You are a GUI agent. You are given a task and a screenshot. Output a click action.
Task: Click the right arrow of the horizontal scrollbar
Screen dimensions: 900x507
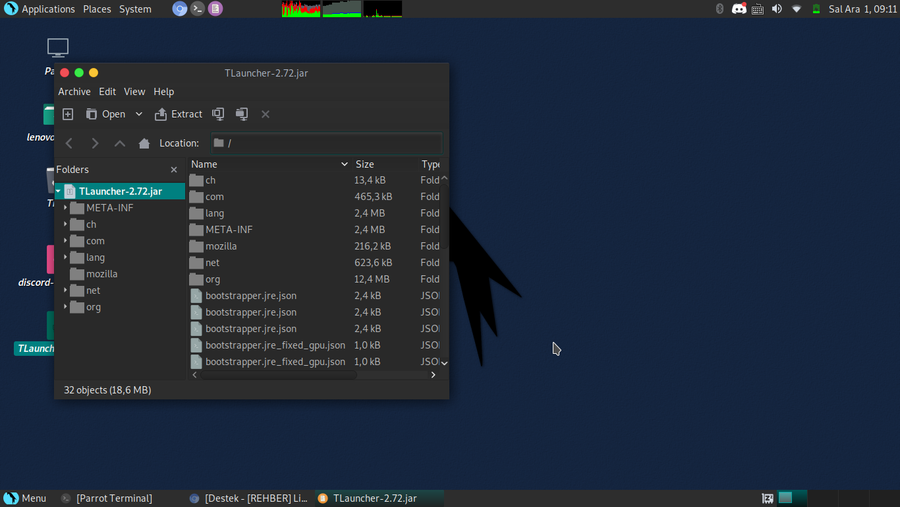(433, 375)
